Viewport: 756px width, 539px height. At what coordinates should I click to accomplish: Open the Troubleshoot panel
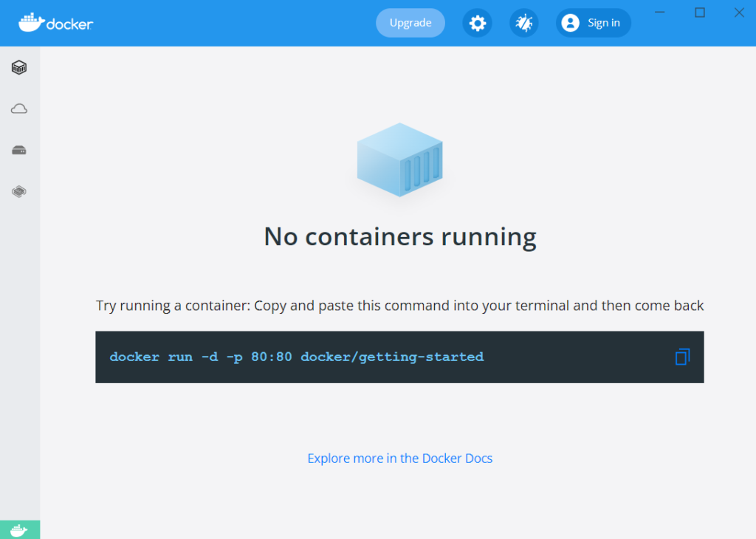tap(524, 23)
